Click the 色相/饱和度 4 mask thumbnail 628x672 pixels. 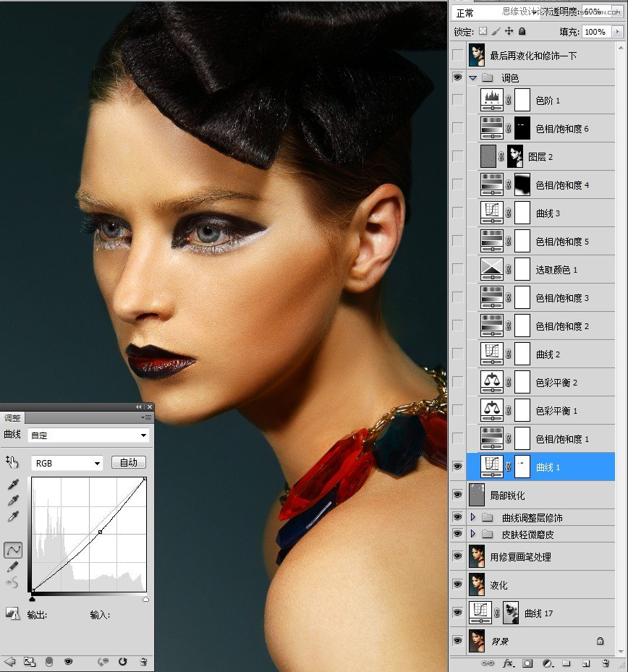[522, 184]
